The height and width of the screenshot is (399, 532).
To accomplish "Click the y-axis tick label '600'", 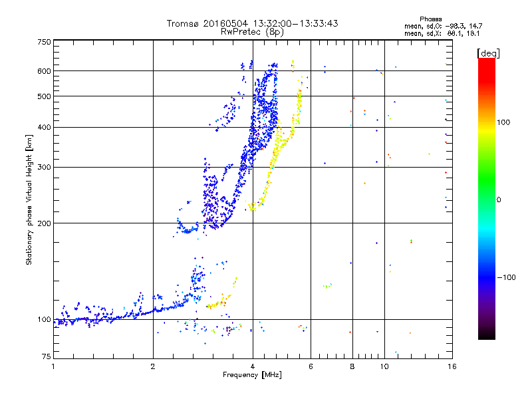I will pos(44,71).
